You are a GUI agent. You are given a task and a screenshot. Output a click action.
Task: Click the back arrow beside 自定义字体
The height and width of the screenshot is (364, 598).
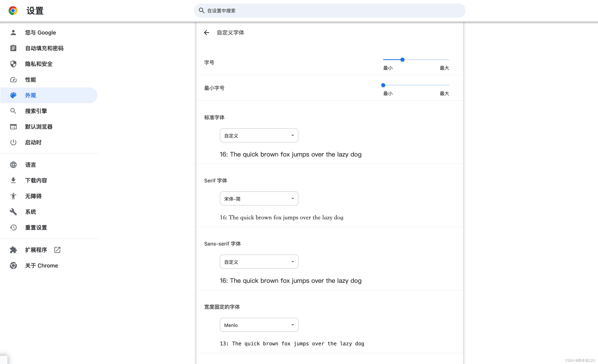[207, 33]
